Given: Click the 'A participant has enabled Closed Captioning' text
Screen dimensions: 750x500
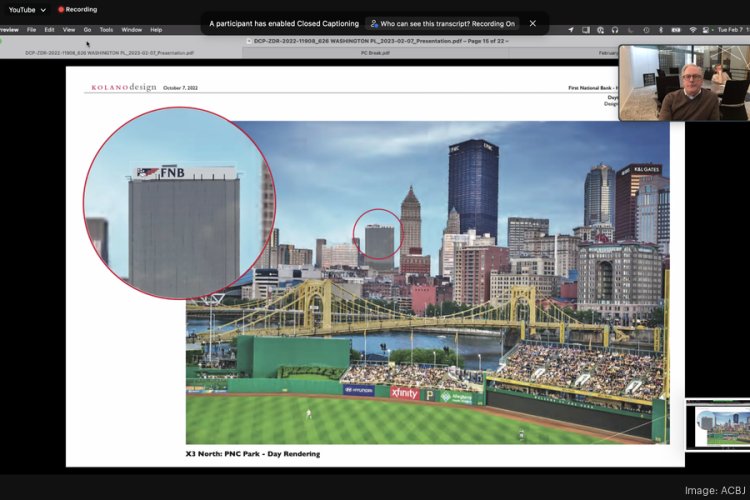Looking at the screenshot, I should click(284, 23).
